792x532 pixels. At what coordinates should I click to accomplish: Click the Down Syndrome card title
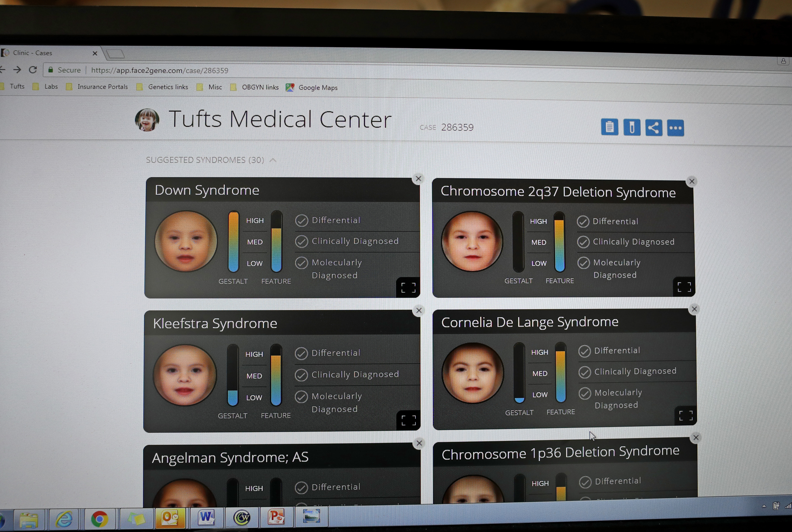click(x=207, y=190)
